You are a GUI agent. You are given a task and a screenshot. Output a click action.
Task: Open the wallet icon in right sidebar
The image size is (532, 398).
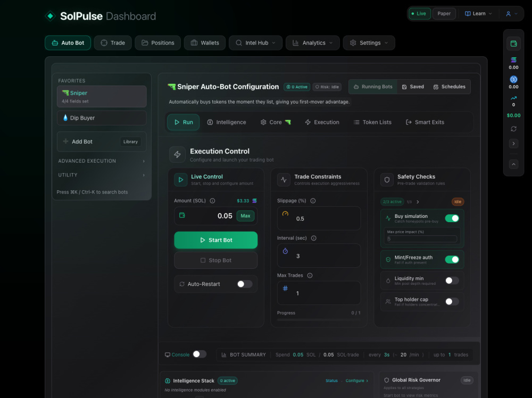pos(513,44)
